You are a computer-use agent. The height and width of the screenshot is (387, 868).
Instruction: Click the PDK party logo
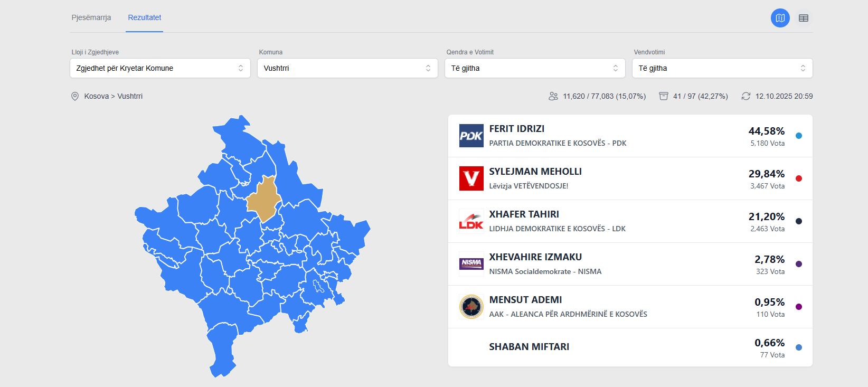(x=471, y=136)
